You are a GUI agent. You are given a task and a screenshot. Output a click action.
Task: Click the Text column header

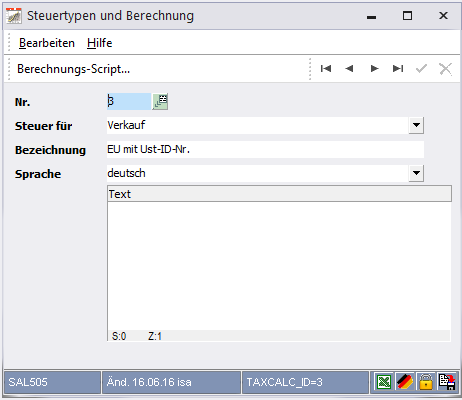280,194
